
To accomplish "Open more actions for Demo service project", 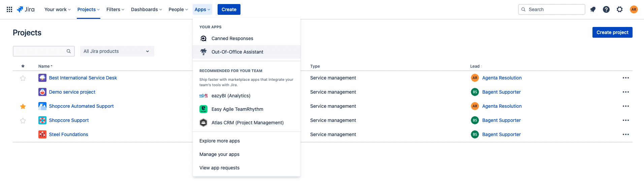I will pos(626,92).
